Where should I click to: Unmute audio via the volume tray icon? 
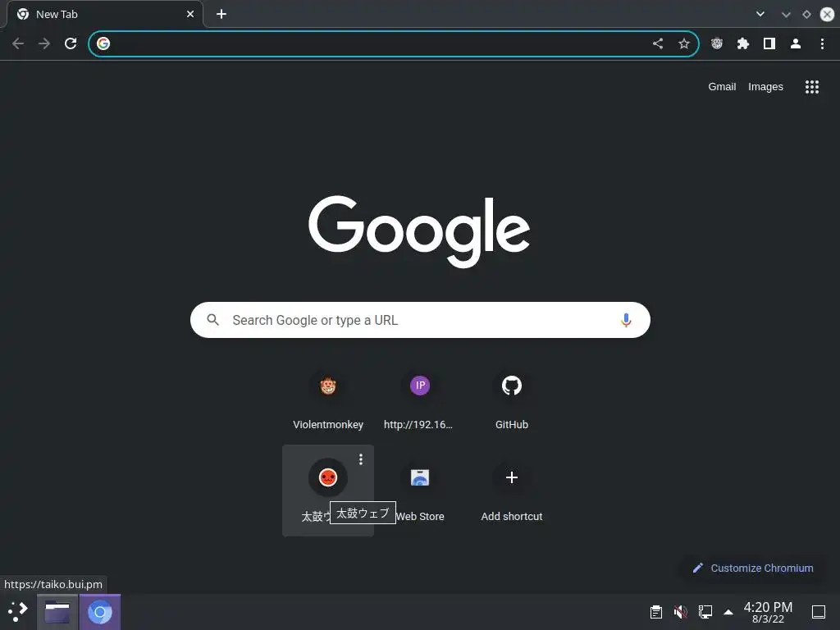[681, 612]
